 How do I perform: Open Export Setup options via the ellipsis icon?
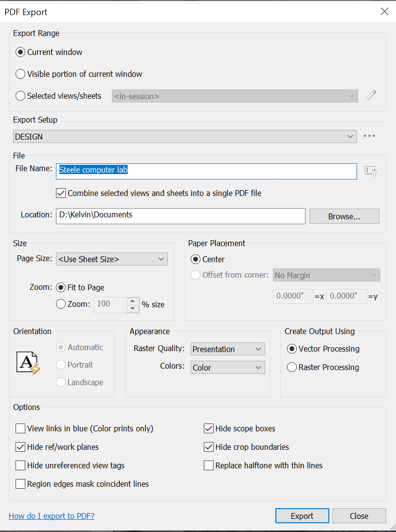(369, 136)
